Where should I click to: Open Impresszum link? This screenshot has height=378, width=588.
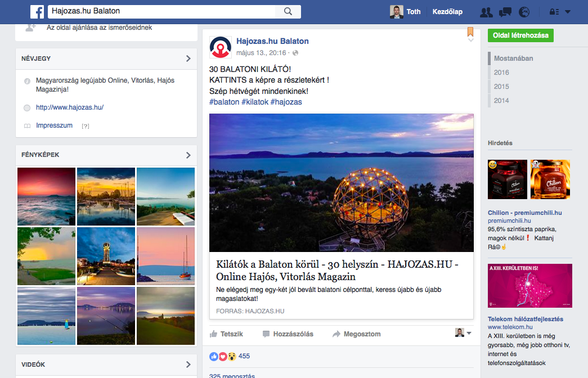coord(55,125)
